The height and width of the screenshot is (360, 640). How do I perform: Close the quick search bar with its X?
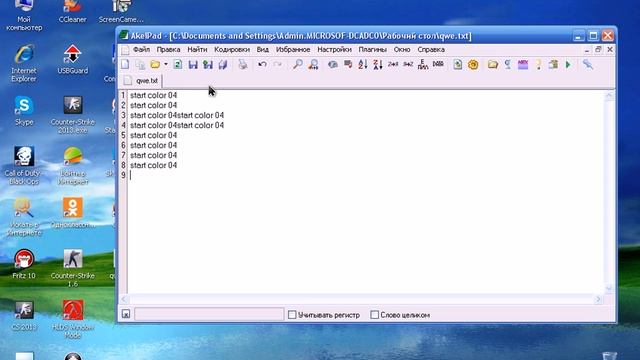coord(126,314)
